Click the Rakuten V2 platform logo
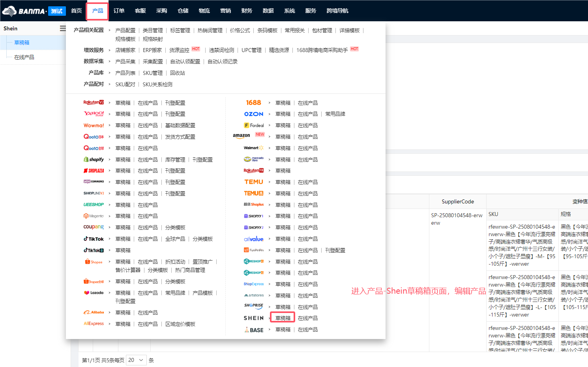588x367 pixels. pos(94,102)
